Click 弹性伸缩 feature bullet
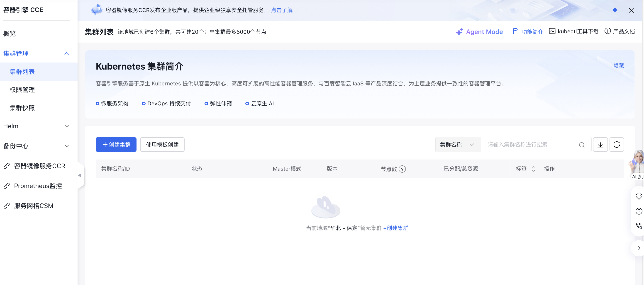 (218, 103)
